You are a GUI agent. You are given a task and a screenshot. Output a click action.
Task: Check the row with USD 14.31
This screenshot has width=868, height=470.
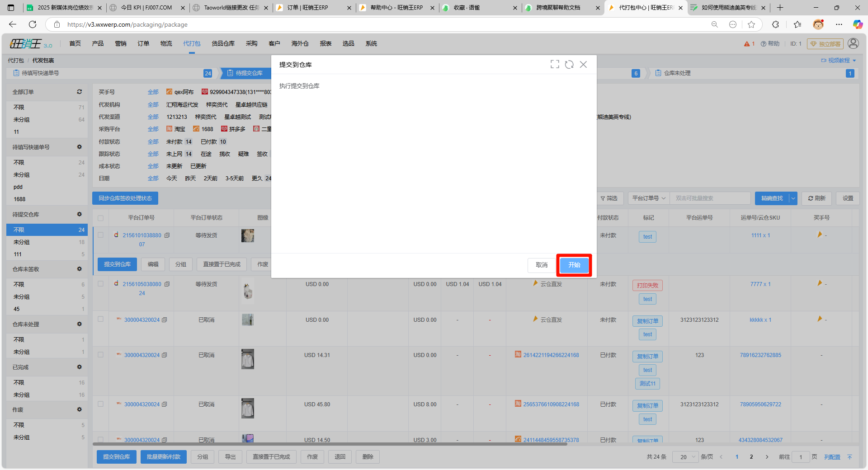click(100, 355)
